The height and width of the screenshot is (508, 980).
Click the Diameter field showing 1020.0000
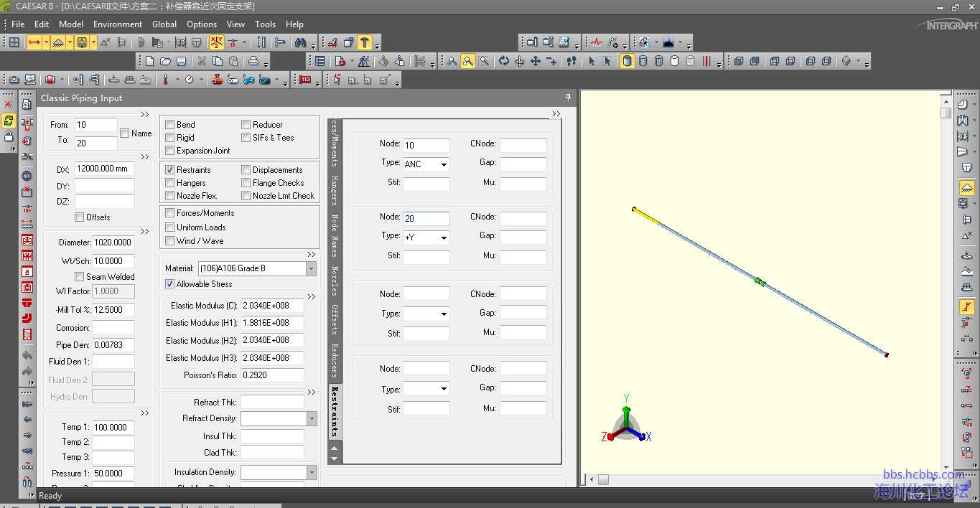pyautogui.click(x=113, y=243)
